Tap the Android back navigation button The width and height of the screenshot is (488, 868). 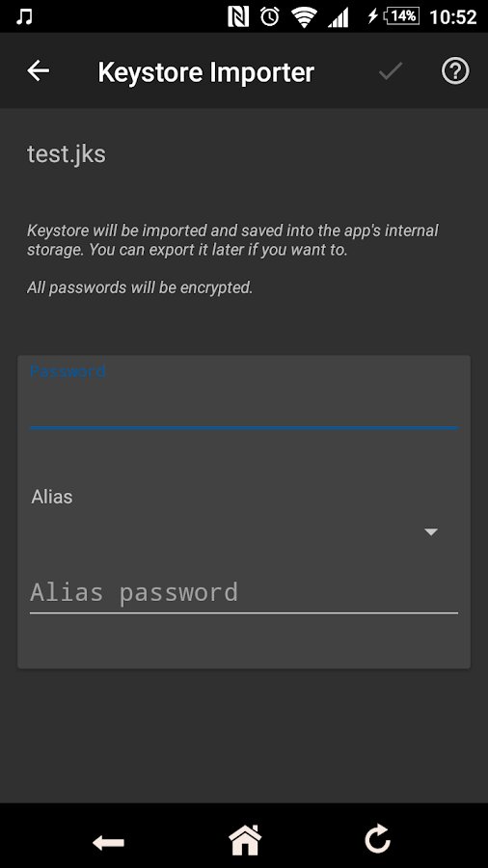[108, 842]
